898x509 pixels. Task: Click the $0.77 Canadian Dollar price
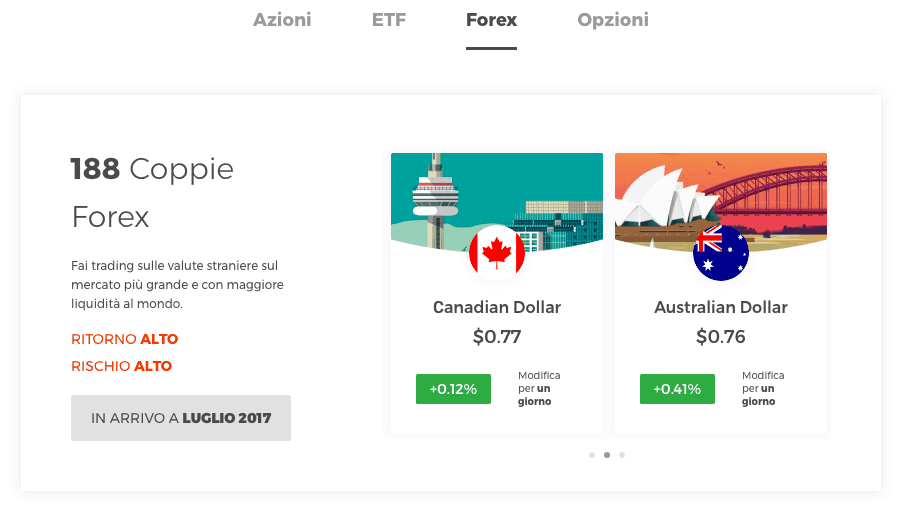(497, 337)
